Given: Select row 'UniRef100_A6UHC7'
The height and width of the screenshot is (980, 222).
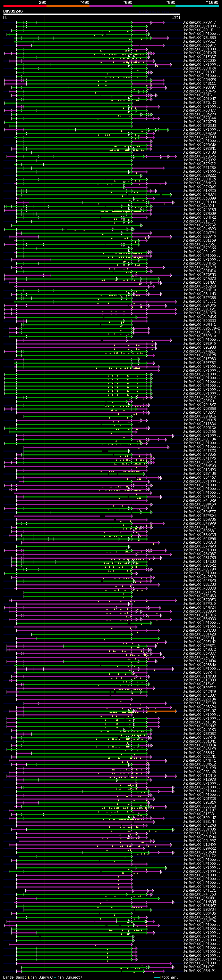Looking at the screenshot, I should [x=199, y=110].
